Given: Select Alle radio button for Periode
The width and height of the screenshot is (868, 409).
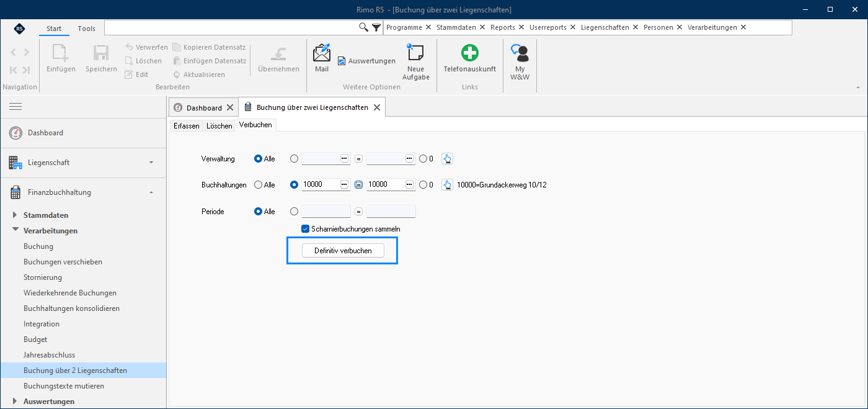Looking at the screenshot, I should (258, 212).
